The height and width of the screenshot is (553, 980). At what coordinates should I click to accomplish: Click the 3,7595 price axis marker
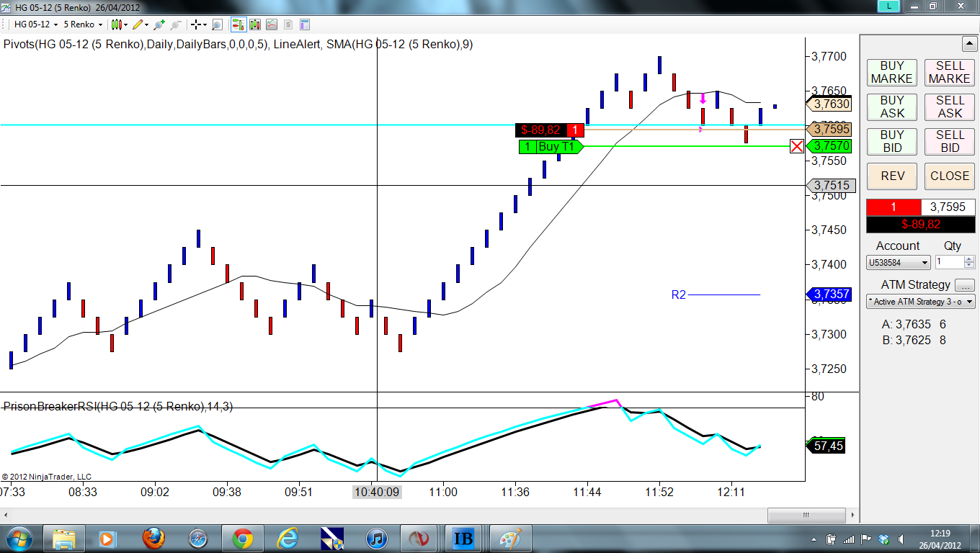829,130
